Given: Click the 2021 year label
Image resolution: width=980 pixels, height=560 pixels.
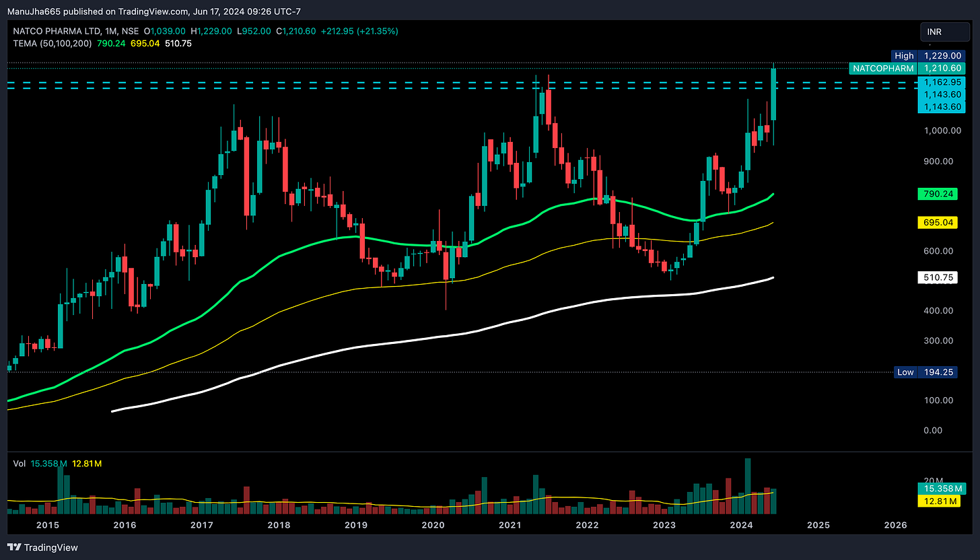Looking at the screenshot, I should tap(510, 524).
